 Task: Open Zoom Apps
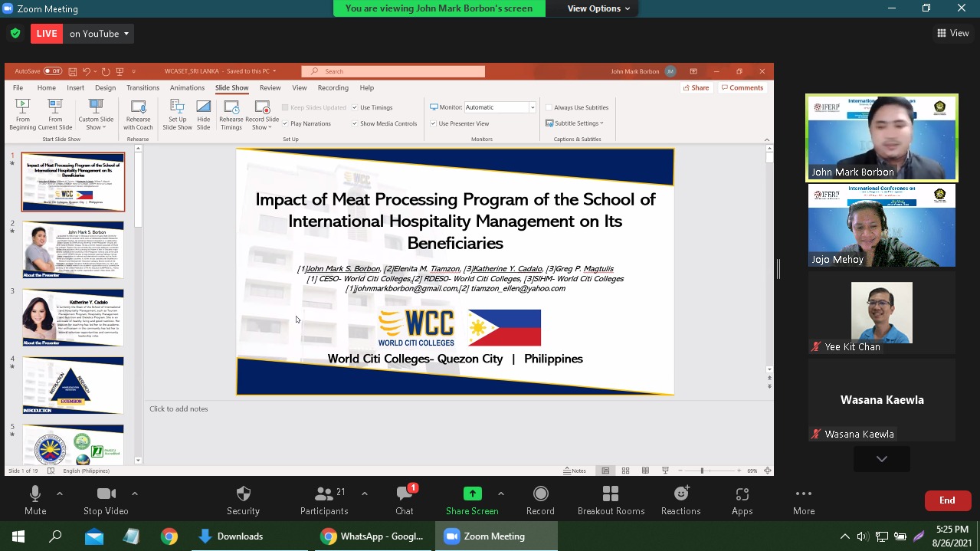coord(742,500)
